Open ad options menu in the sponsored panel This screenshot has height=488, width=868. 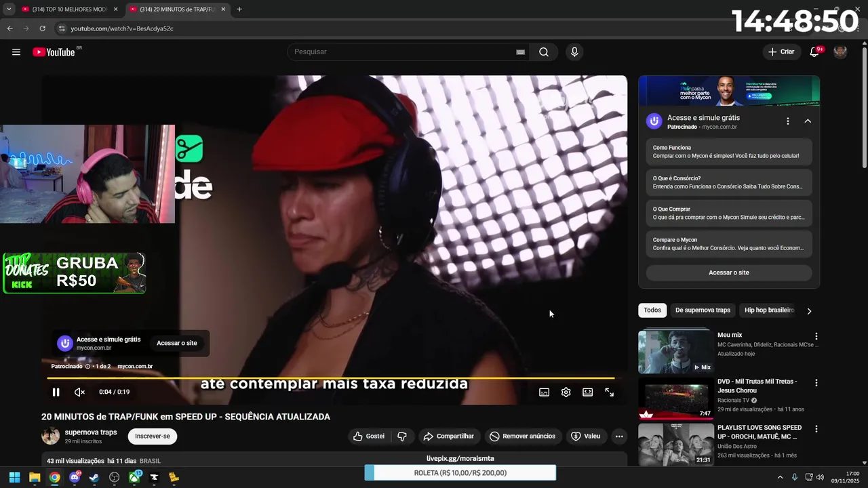pos(788,121)
